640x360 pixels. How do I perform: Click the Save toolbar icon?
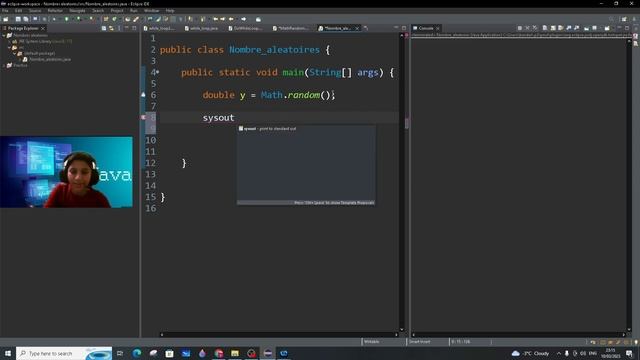pyautogui.click(x=18, y=19)
